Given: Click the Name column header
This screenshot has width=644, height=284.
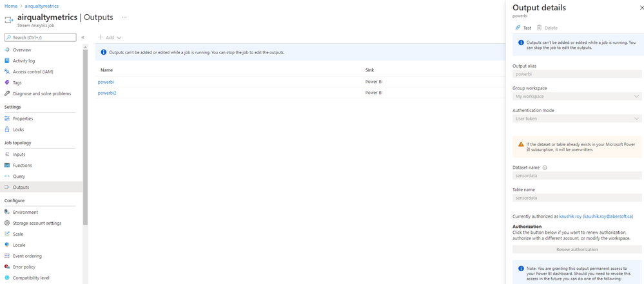Looking at the screenshot, I should click(x=106, y=70).
